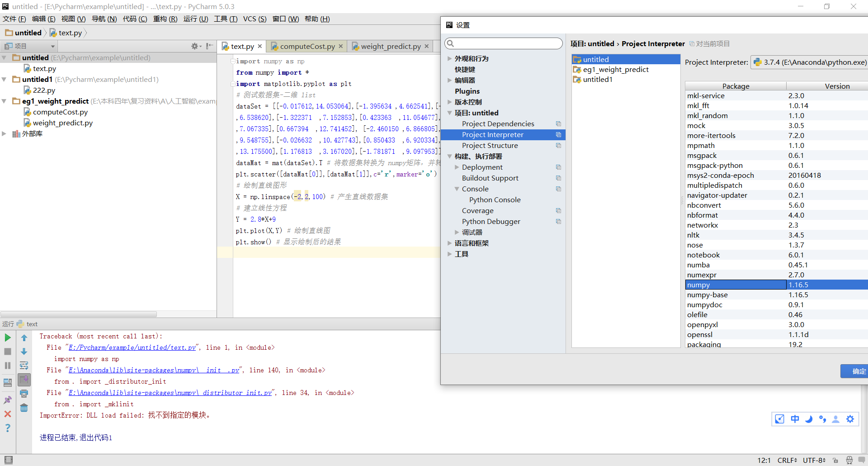Image resolution: width=868 pixels, height=466 pixels.
Task: Expand the Deployment settings node
Action: (457, 167)
